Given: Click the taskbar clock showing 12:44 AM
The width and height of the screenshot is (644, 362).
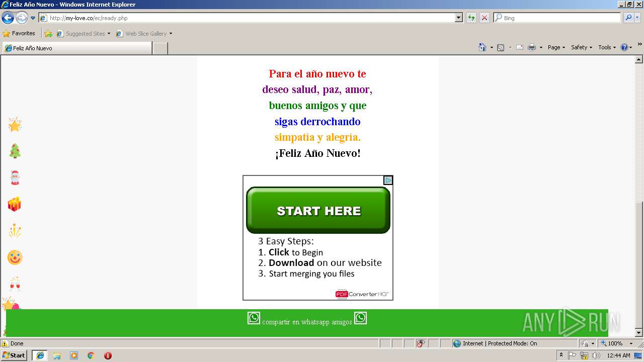Looking at the screenshot, I should [x=618, y=355].
